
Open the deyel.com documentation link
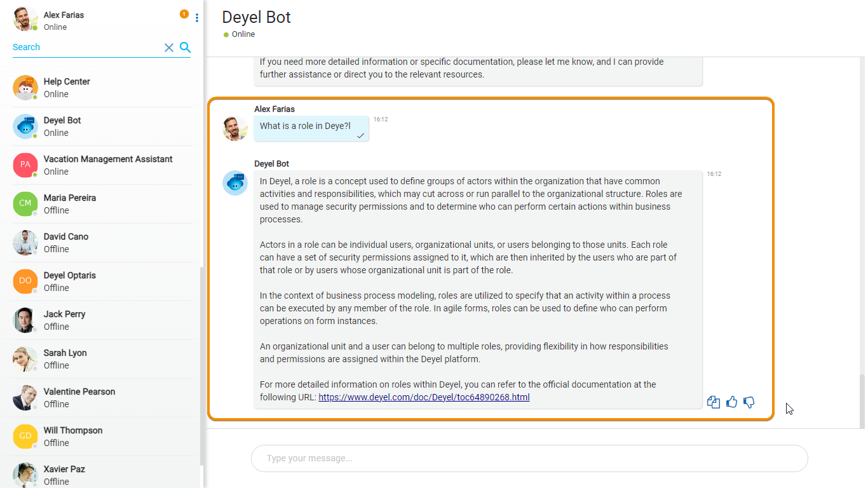coord(424,397)
